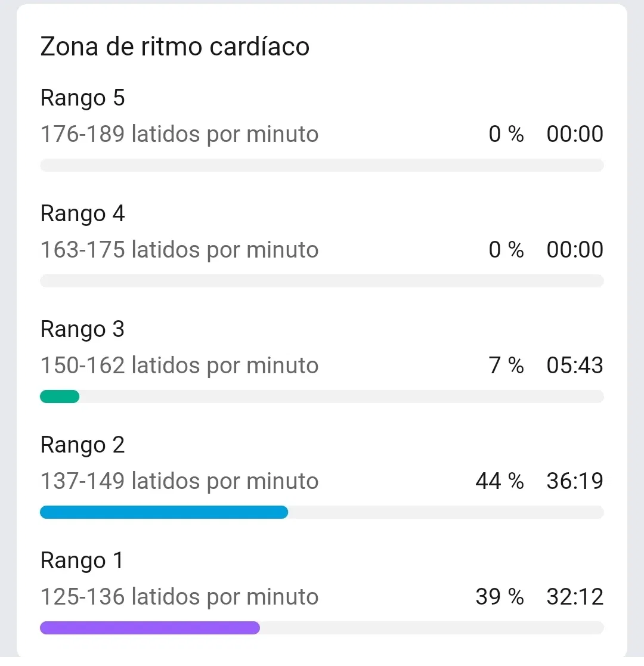Tap the 32:12 duration for Rango 1

tap(575, 597)
